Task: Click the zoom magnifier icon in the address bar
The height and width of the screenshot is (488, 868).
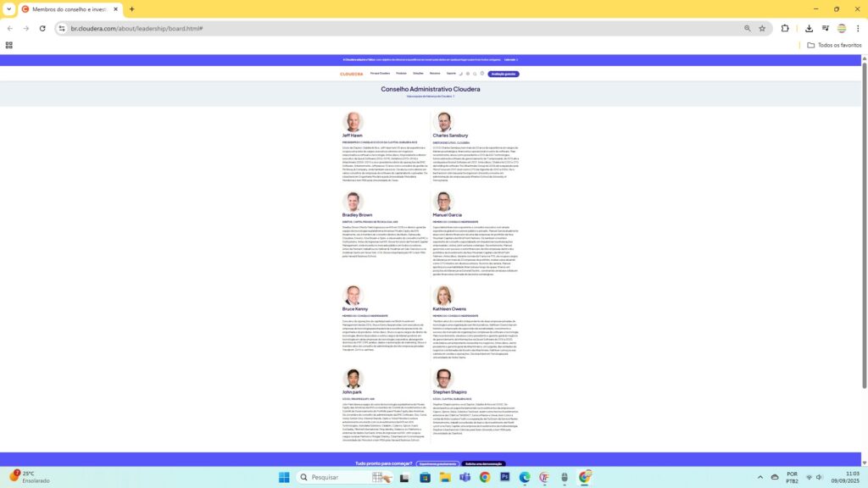Action: (747, 28)
